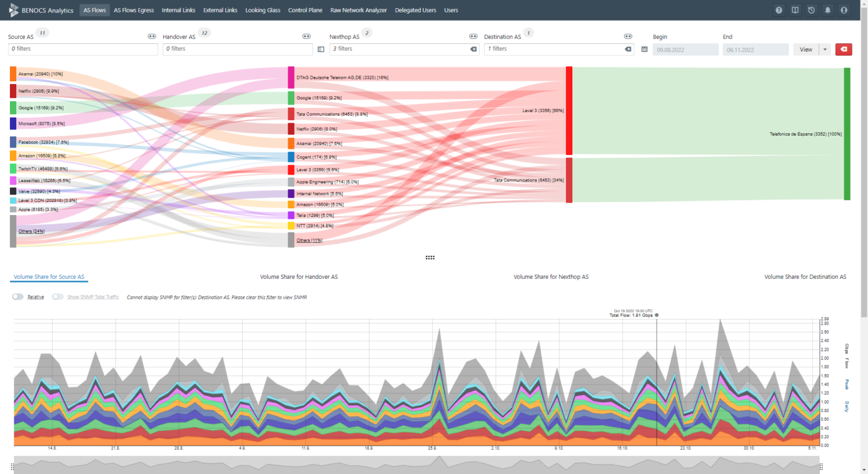
Task: Open the View button dropdown arrow
Action: (825, 50)
